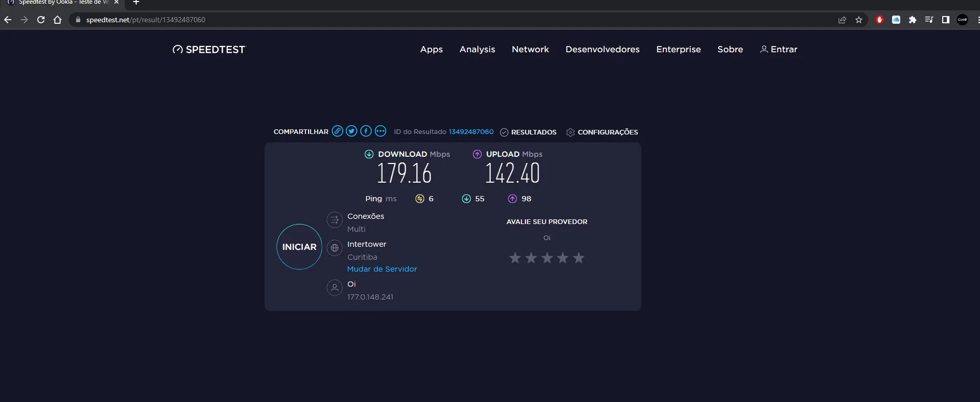Go to browser home page
The image size is (980, 402).
pos(57,20)
